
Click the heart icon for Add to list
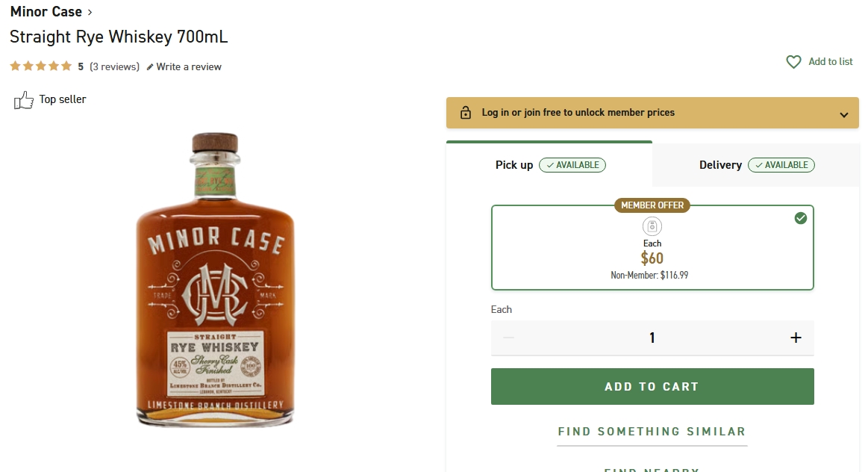[x=793, y=62]
